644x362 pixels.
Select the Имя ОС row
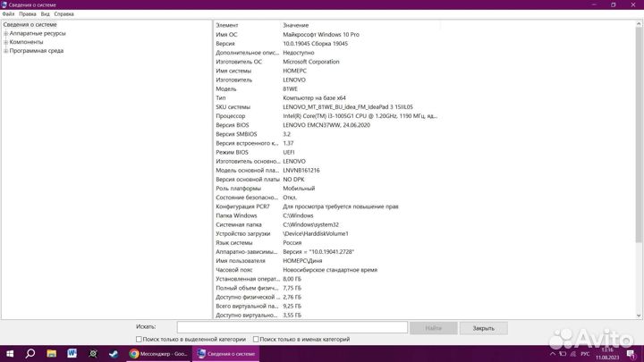coord(326,35)
